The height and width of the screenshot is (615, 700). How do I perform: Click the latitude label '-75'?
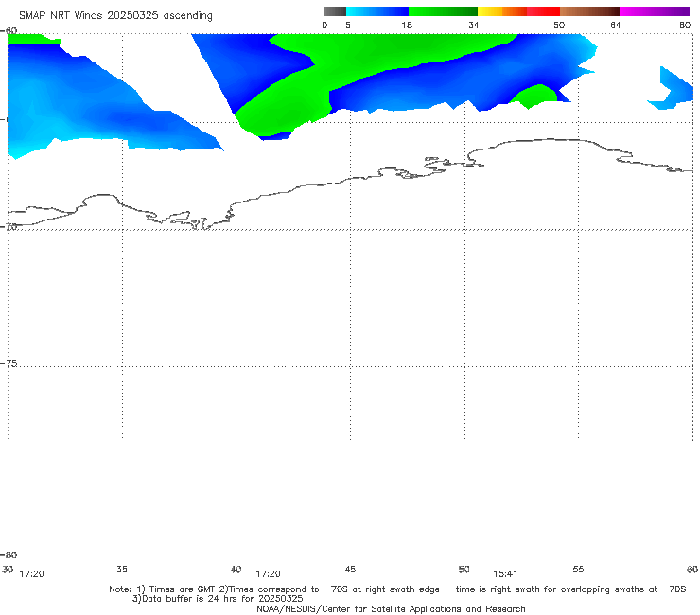tap(9, 363)
